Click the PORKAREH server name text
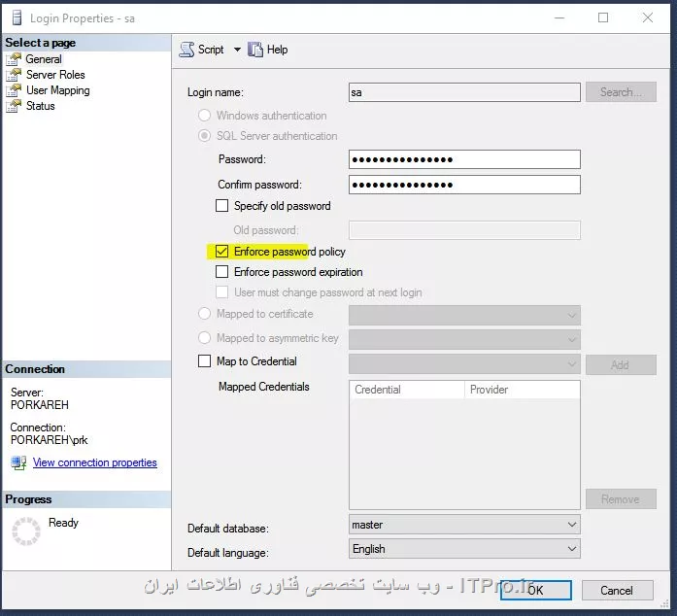 (x=40, y=405)
